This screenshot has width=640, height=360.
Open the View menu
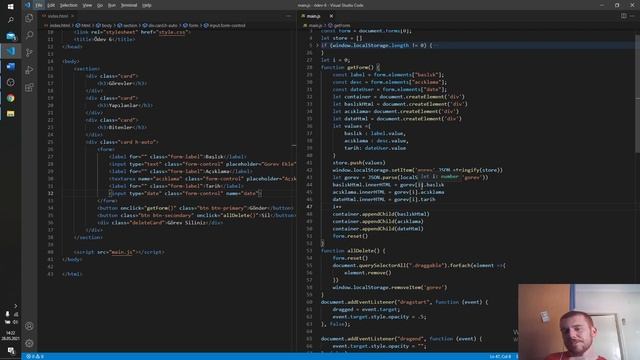pyautogui.click(x=87, y=5)
